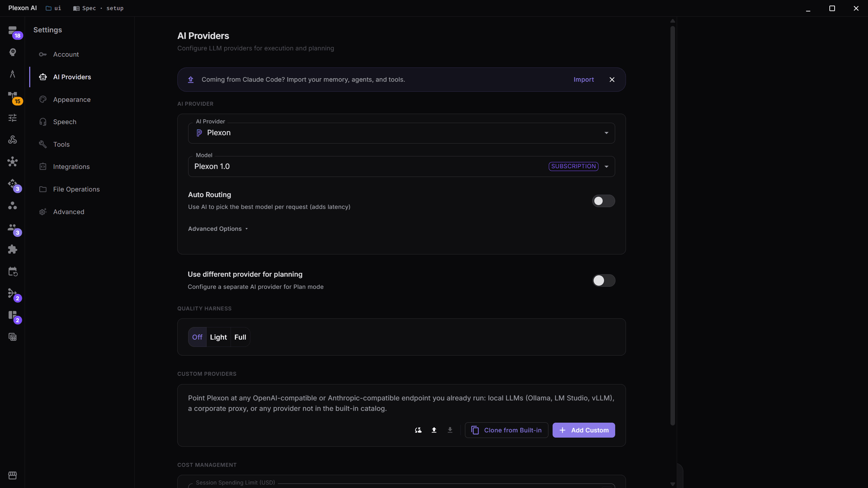This screenshot has height=488, width=868.
Task: Go to the File Operations settings
Action: point(77,189)
